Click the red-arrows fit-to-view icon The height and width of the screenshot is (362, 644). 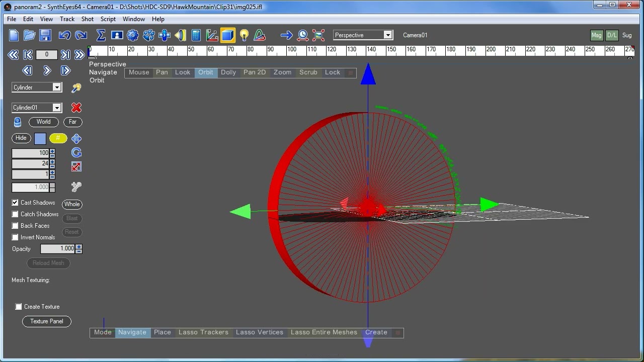pos(318,35)
